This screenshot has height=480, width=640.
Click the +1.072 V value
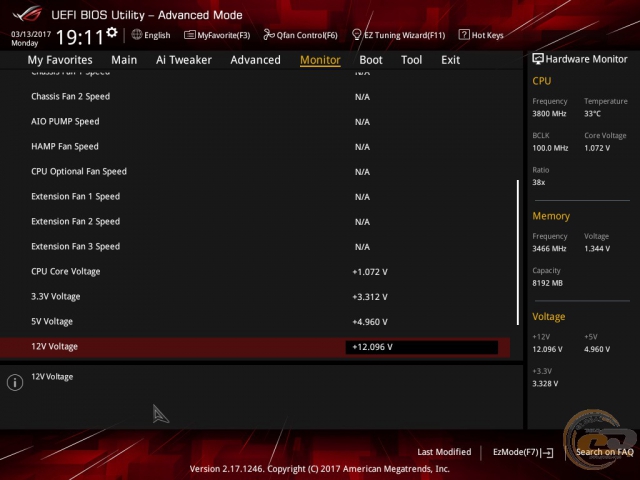click(x=370, y=272)
